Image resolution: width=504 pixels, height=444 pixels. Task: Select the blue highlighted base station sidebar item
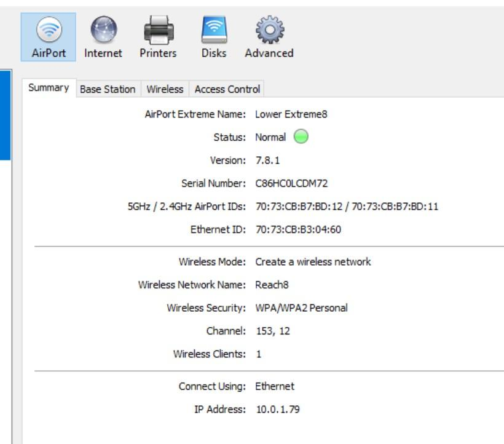pos(6,115)
